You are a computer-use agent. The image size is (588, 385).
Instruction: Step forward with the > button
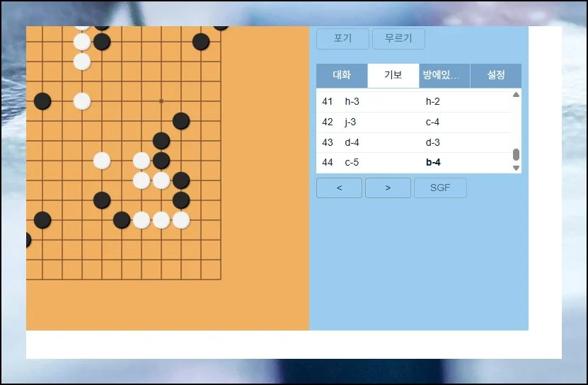(x=388, y=188)
